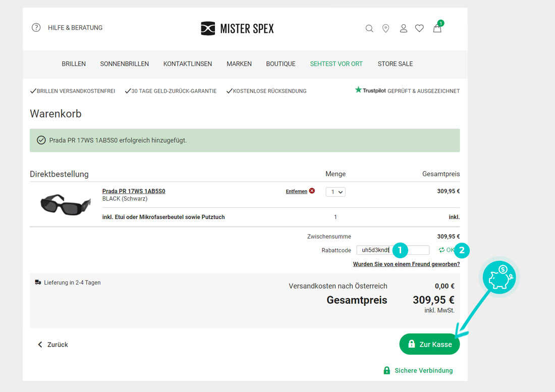Click the red remove X icon
The width and height of the screenshot is (555, 392).
click(312, 191)
